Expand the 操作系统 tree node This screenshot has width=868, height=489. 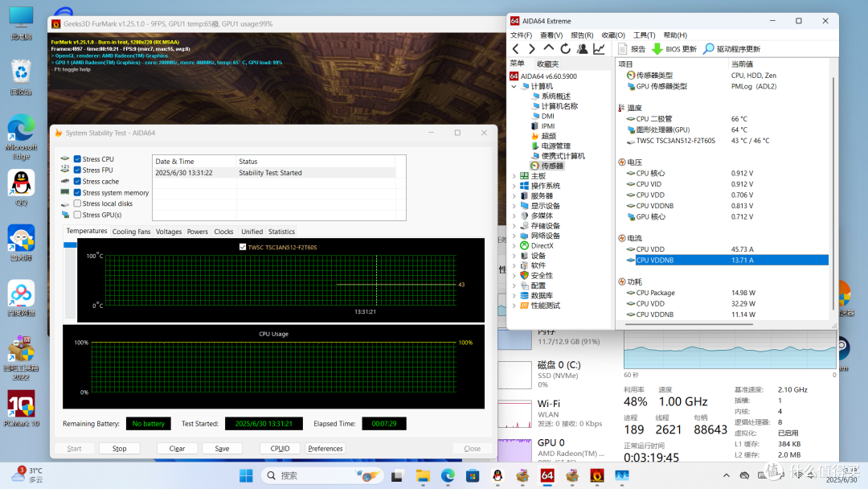[x=514, y=186]
